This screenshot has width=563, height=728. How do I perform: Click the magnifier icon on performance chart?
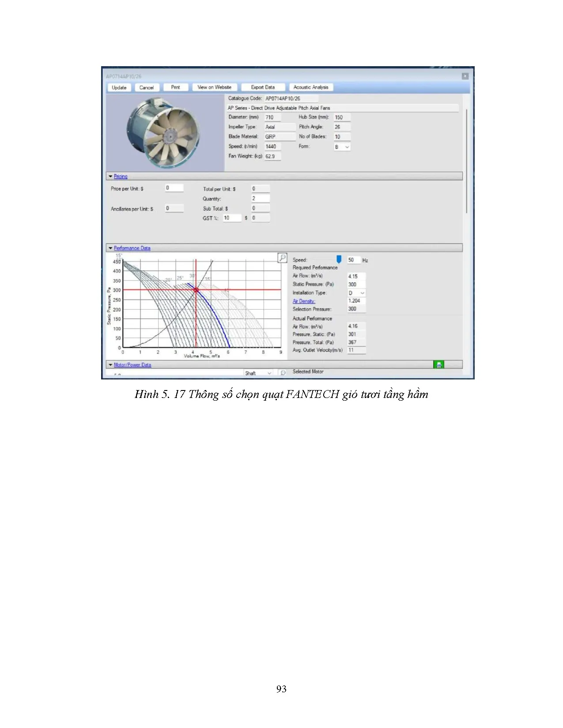click(282, 258)
